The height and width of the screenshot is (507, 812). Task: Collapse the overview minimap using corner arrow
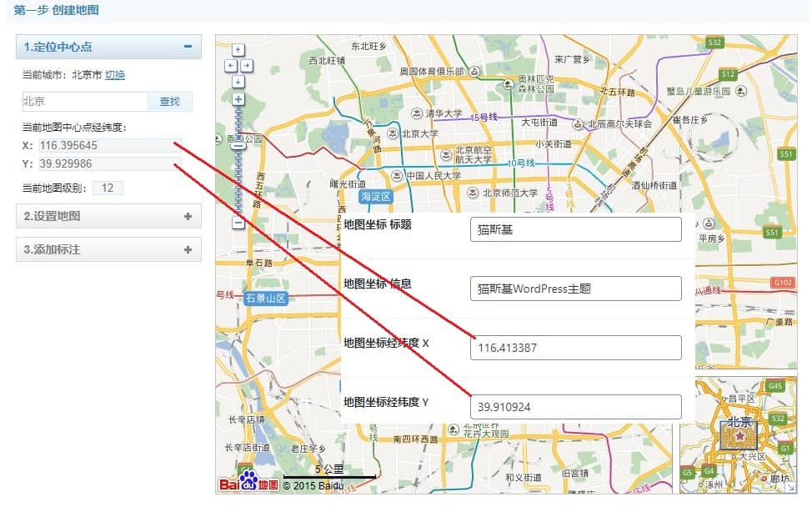pos(790,487)
